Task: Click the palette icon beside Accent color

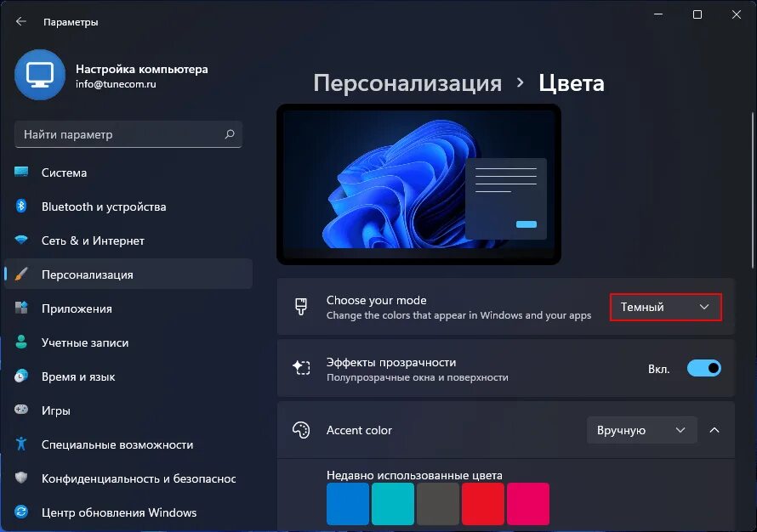Action: point(301,430)
